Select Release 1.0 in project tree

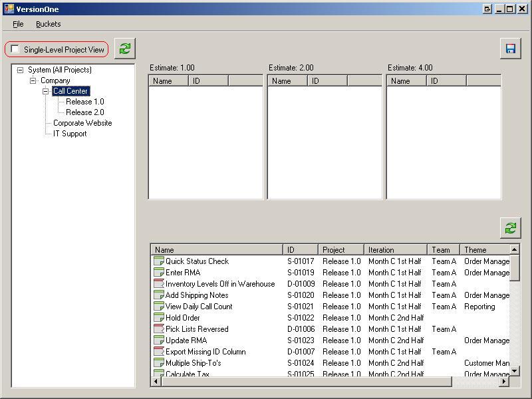(x=85, y=102)
